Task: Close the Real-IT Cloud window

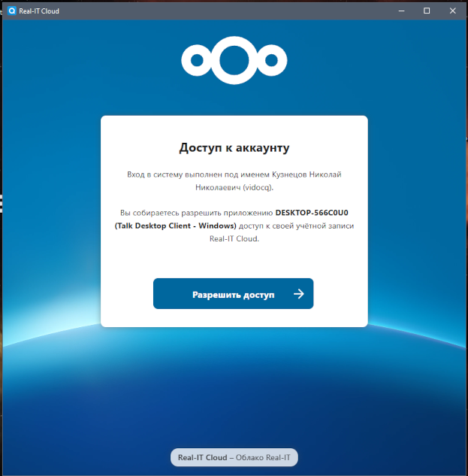Action: click(x=452, y=11)
